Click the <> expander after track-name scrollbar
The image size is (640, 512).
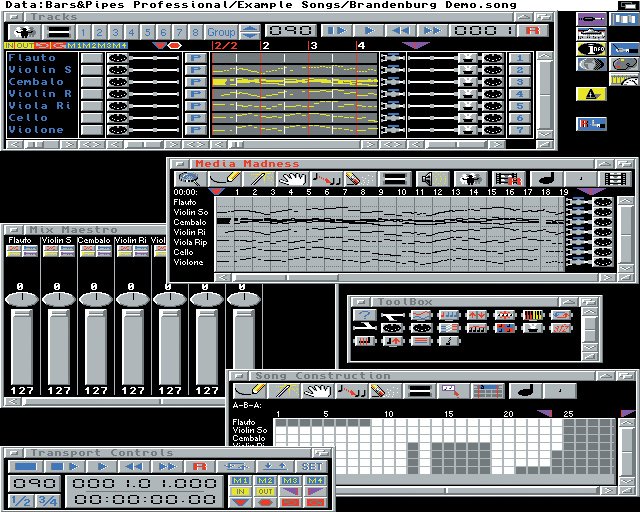click(91, 145)
